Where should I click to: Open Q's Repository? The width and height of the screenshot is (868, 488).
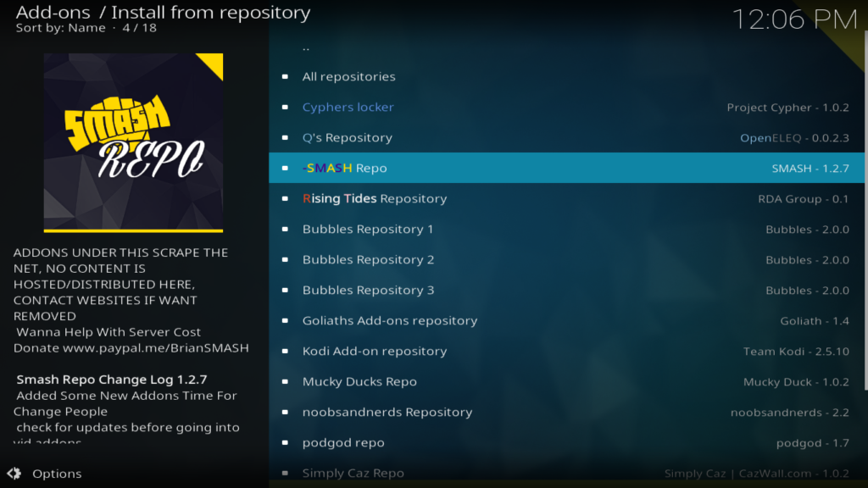(x=566, y=137)
